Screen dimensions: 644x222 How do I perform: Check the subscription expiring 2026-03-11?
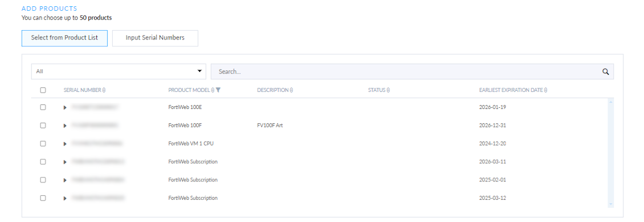[43, 162]
